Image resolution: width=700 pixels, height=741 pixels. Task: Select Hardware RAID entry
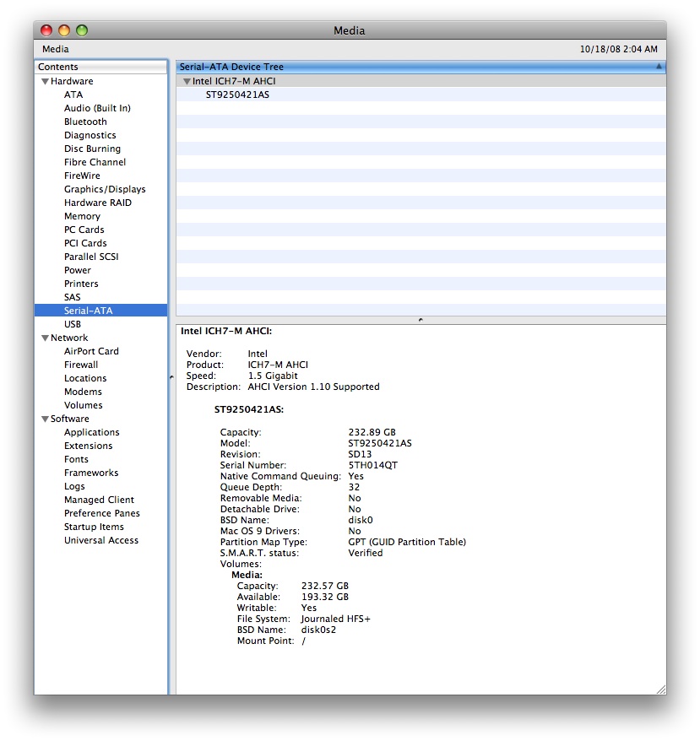coord(98,203)
